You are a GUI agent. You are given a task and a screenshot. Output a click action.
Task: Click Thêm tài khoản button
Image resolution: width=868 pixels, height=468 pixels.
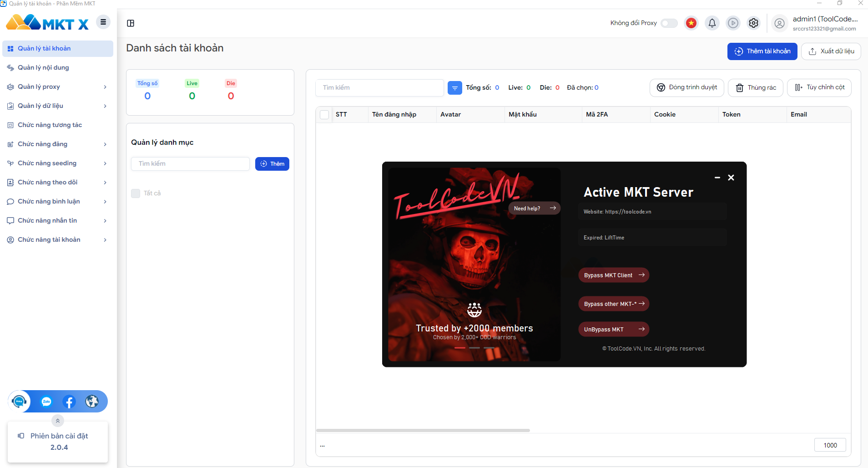coord(762,51)
